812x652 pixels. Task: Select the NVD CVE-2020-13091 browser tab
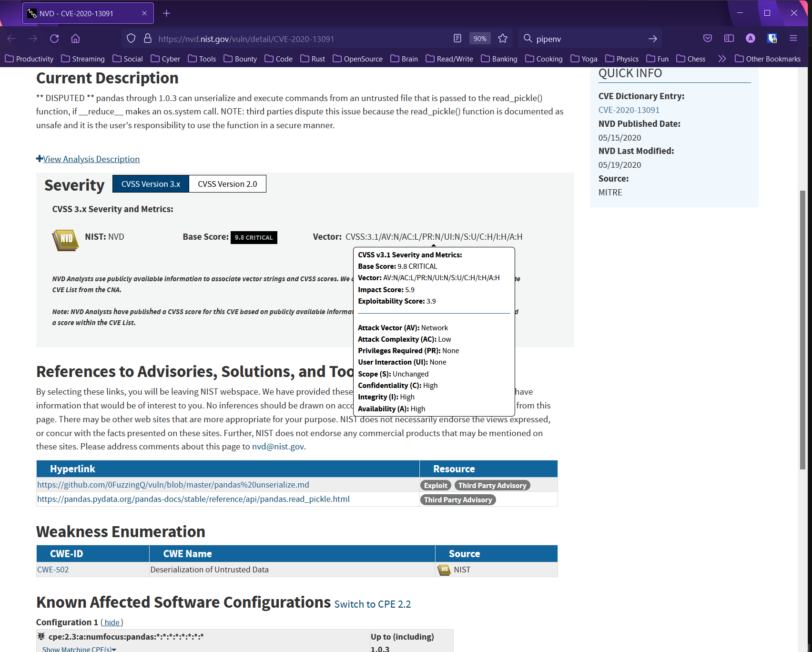click(x=88, y=13)
